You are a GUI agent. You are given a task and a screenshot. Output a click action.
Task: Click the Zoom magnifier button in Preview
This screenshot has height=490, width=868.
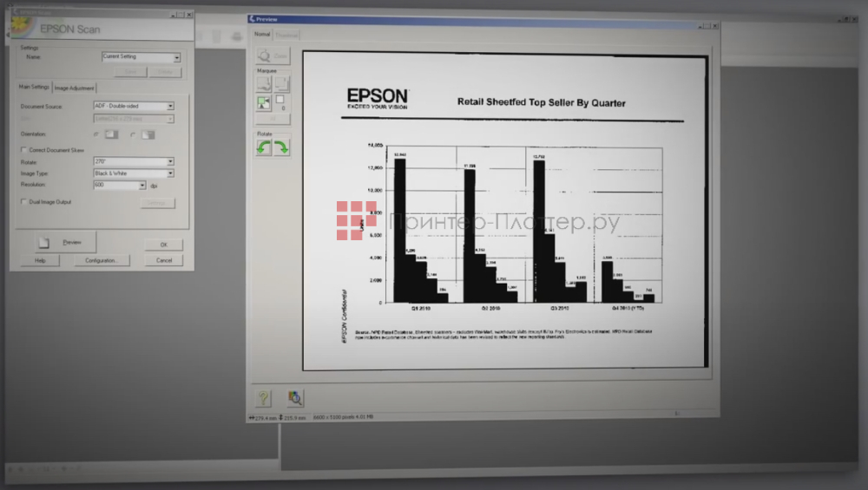[x=273, y=55]
